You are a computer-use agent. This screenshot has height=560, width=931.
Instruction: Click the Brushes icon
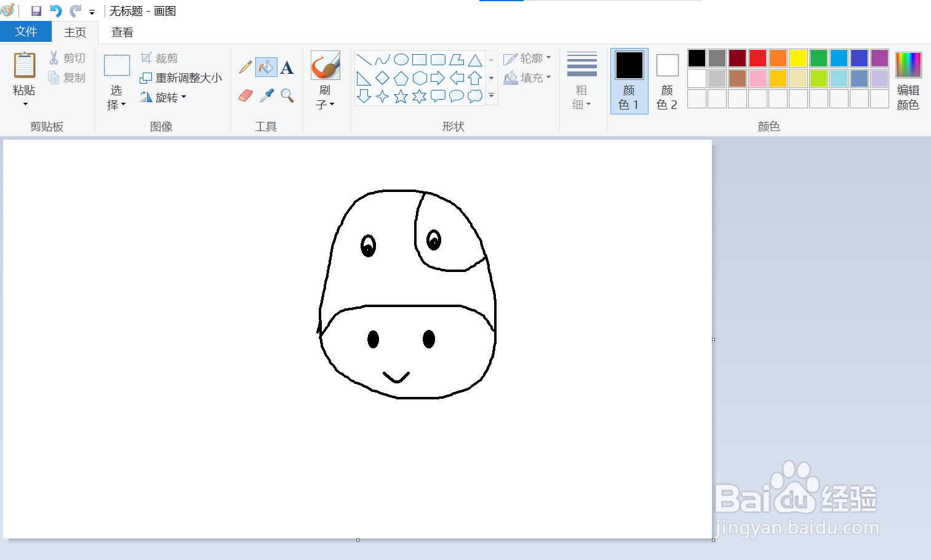point(326,66)
